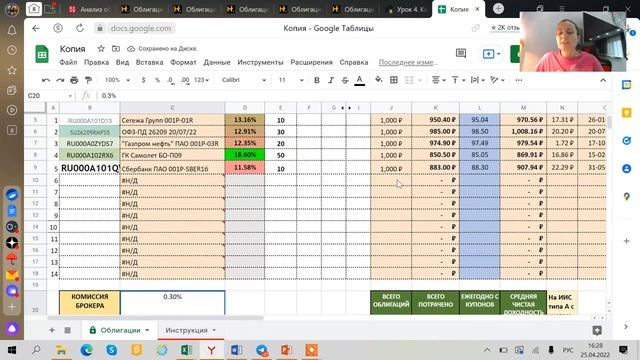Open the text color picker

tap(359, 80)
